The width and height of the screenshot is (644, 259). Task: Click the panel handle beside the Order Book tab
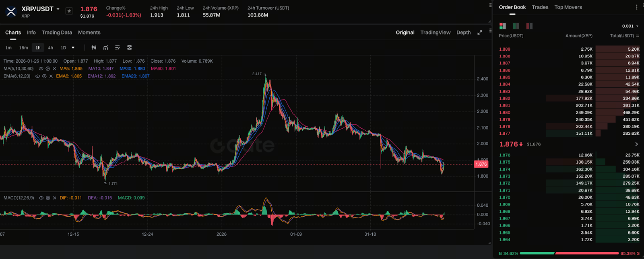pos(490,5)
